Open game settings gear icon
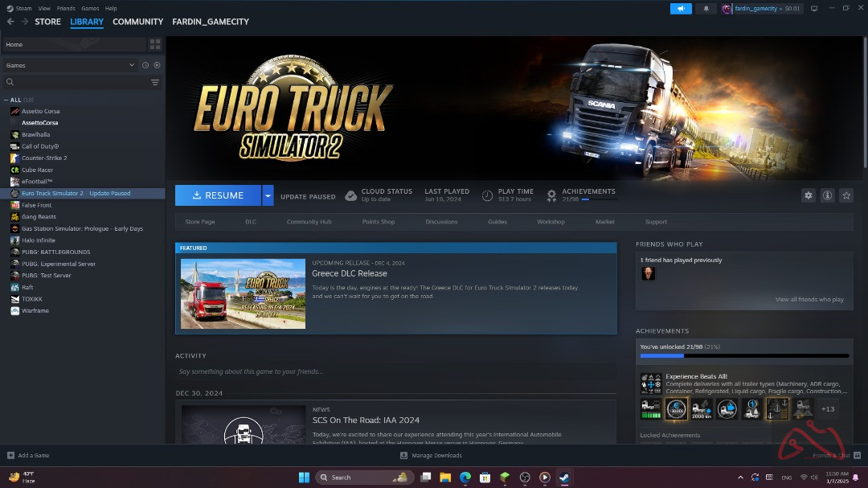 pos(809,195)
